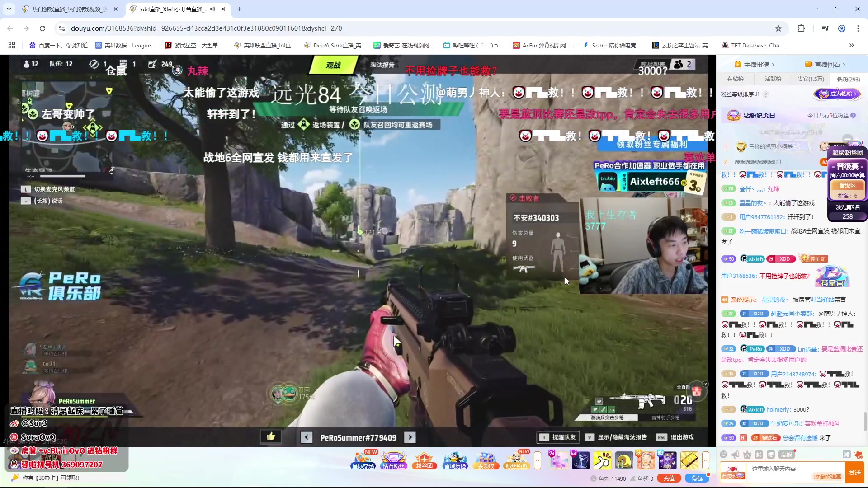Expand the activity list arrow

538,460
